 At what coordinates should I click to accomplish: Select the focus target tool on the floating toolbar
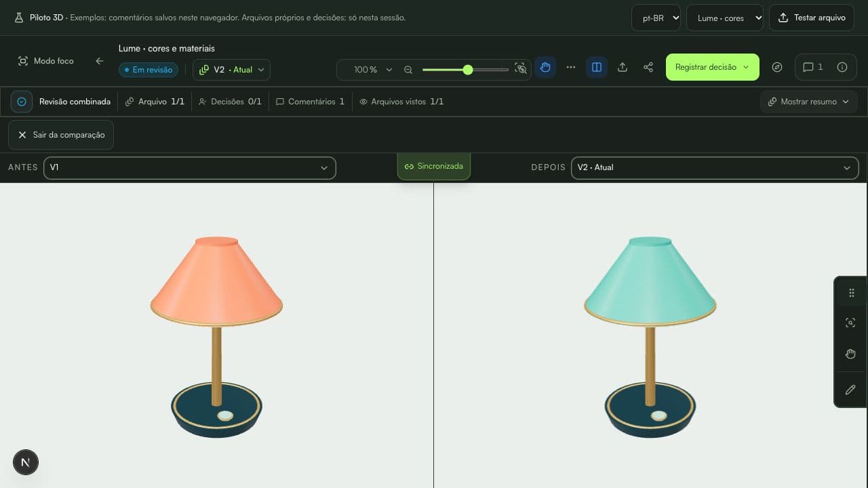850,323
